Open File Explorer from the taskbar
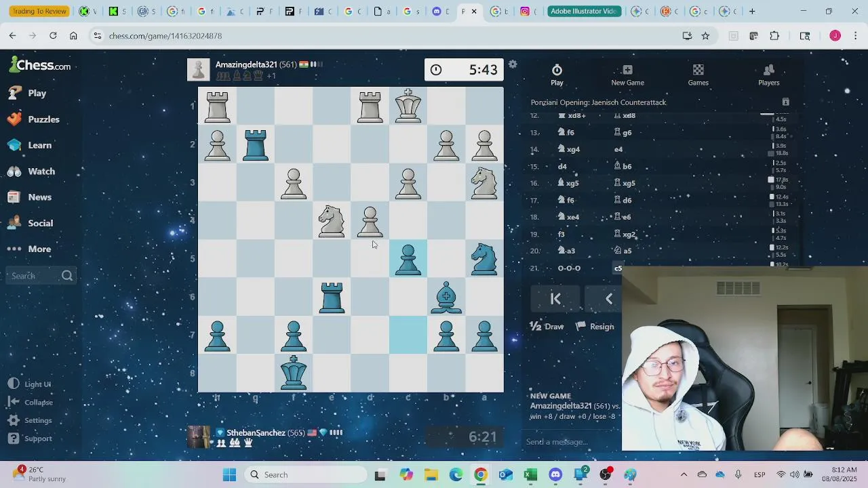The height and width of the screenshot is (488, 868). pyautogui.click(x=431, y=474)
